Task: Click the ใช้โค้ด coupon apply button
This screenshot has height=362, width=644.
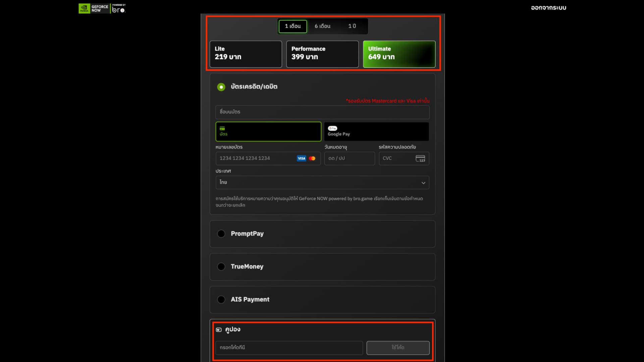Action: [x=398, y=348]
